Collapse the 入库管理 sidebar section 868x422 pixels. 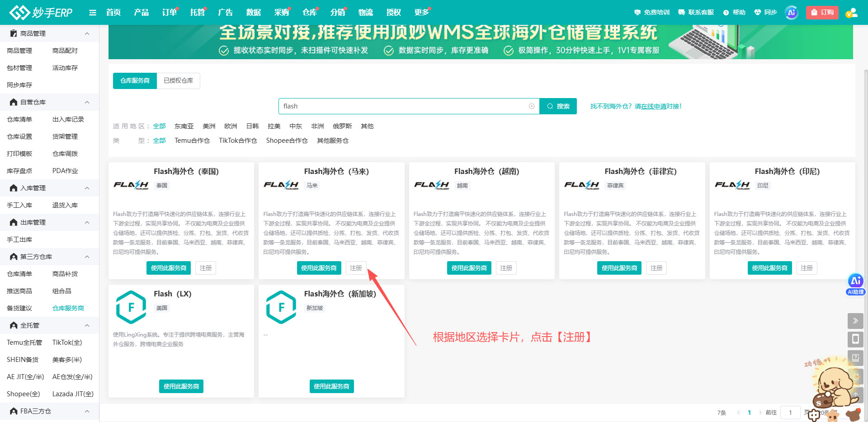[87, 188]
